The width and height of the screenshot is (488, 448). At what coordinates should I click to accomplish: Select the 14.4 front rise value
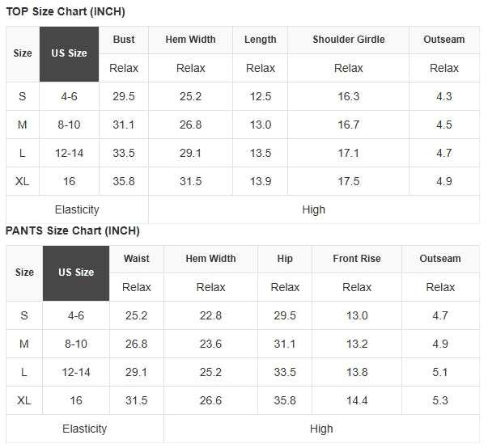coord(356,400)
